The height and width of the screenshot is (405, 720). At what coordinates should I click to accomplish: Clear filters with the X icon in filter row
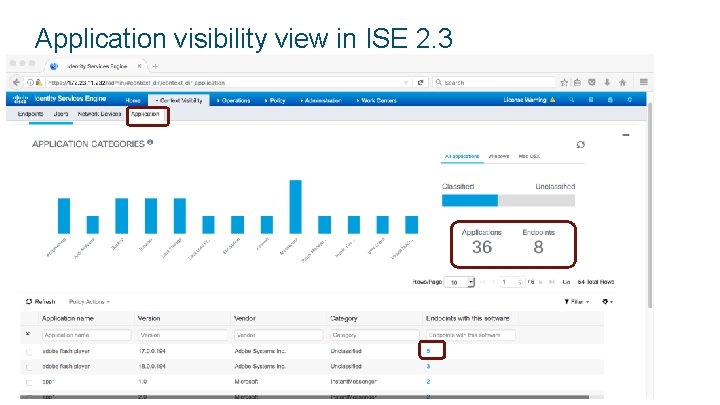(28, 334)
